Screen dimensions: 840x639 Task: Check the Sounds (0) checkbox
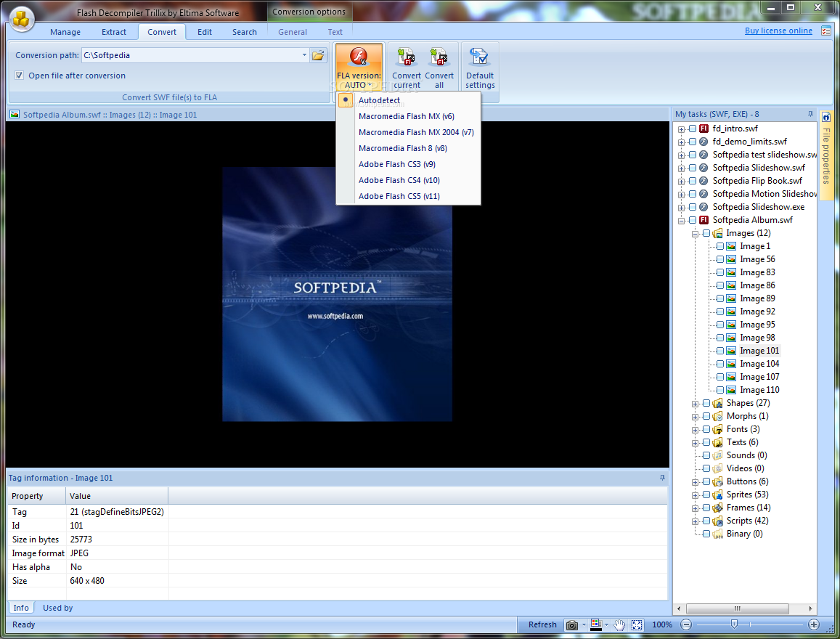pos(706,455)
